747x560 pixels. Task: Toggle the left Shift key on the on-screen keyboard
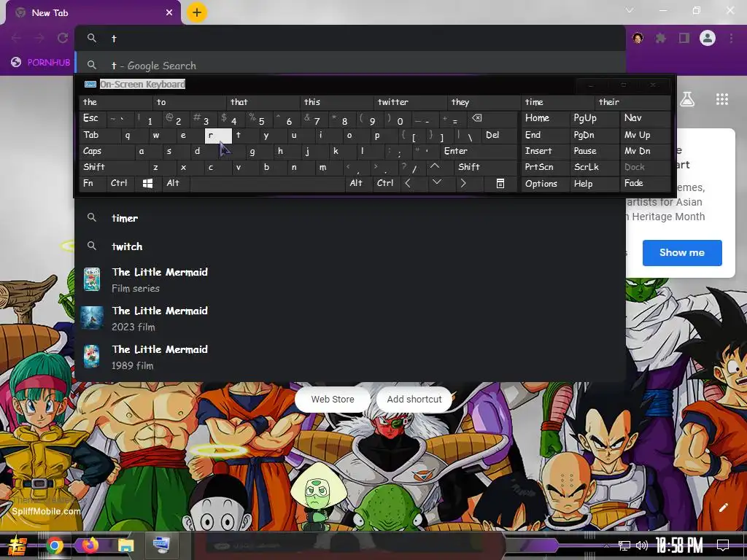click(115, 167)
